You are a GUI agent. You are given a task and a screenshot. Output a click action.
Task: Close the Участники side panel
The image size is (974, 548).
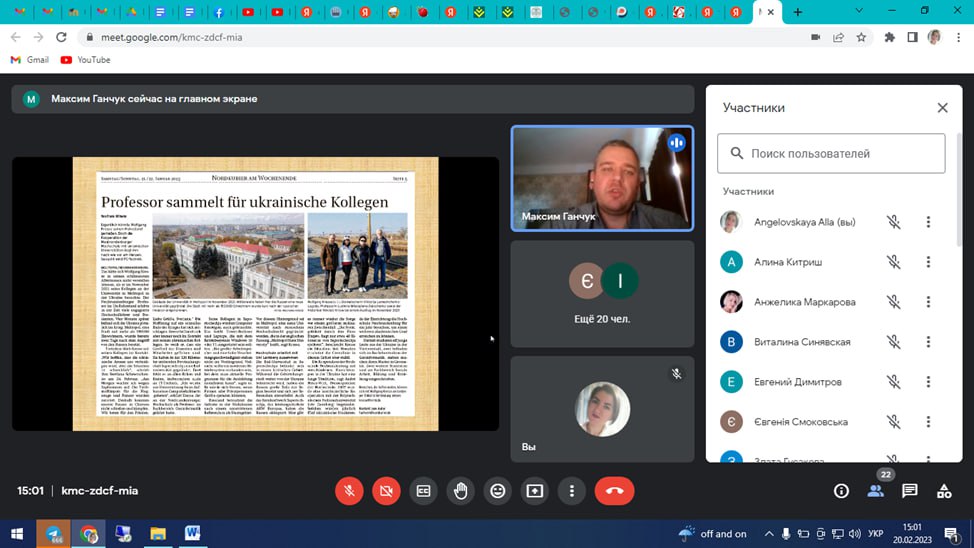[942, 108]
